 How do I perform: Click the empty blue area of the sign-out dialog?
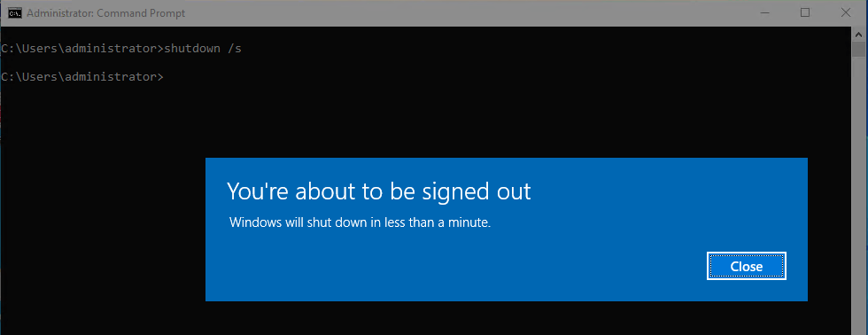(x=443, y=266)
